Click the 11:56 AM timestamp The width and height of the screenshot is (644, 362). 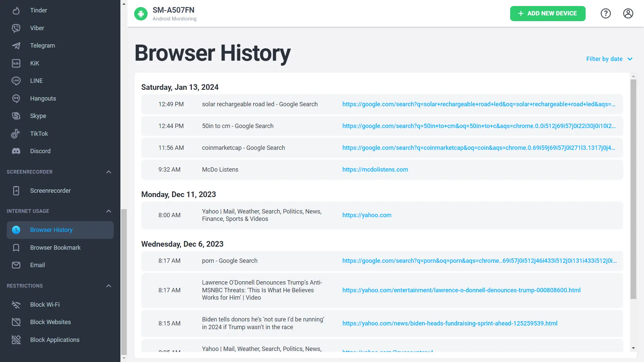click(x=171, y=148)
